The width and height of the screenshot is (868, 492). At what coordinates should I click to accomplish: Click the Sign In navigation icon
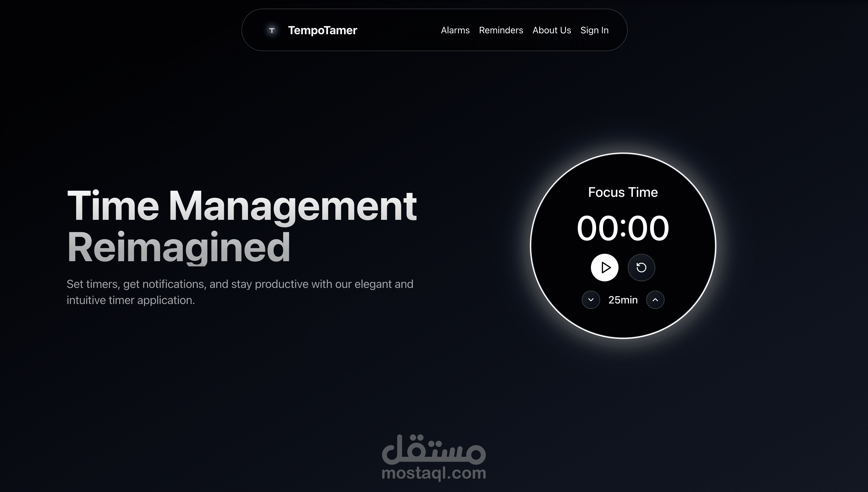594,30
